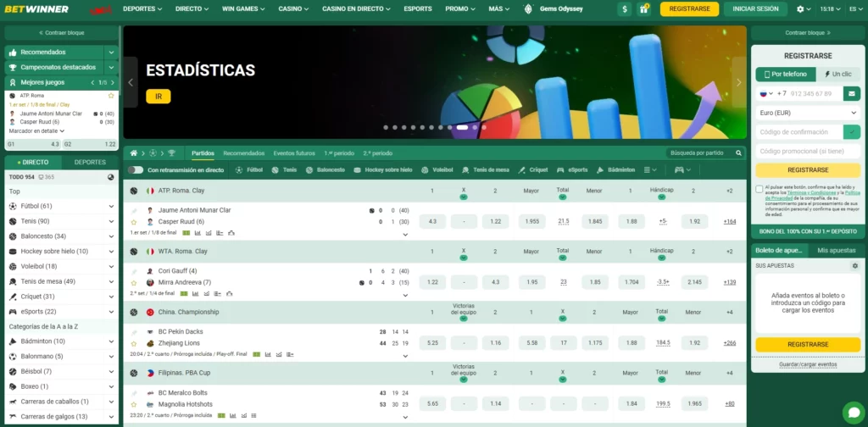Click the phone number input field
Screen dimensions: 868x427
[814, 93]
